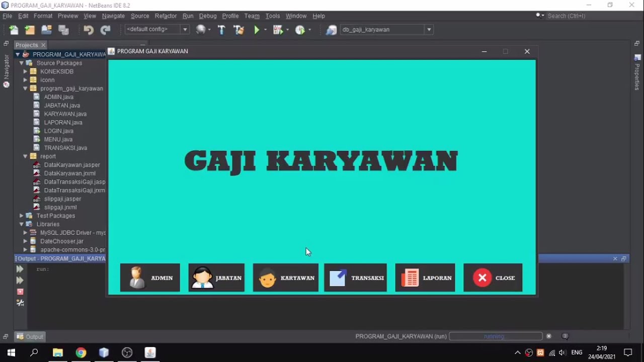Re-run using Output panel play icon
The image size is (644, 362).
click(x=20, y=269)
